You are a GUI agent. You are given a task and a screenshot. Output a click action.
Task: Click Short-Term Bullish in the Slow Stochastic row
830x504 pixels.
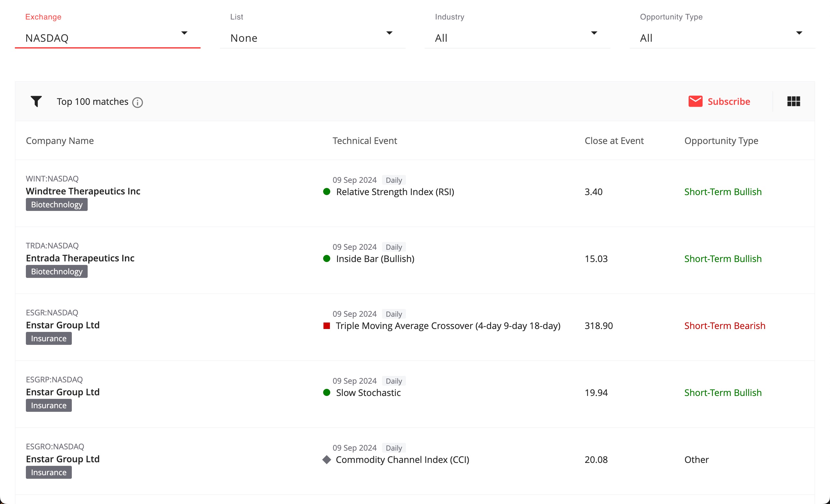point(723,393)
